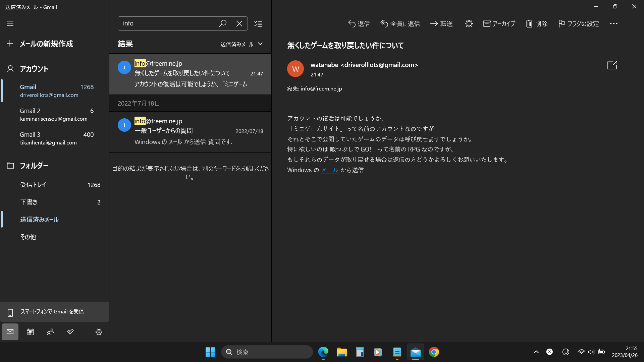Delete the message (削除)
Viewport: 644px width, 362px height.
[537, 23]
